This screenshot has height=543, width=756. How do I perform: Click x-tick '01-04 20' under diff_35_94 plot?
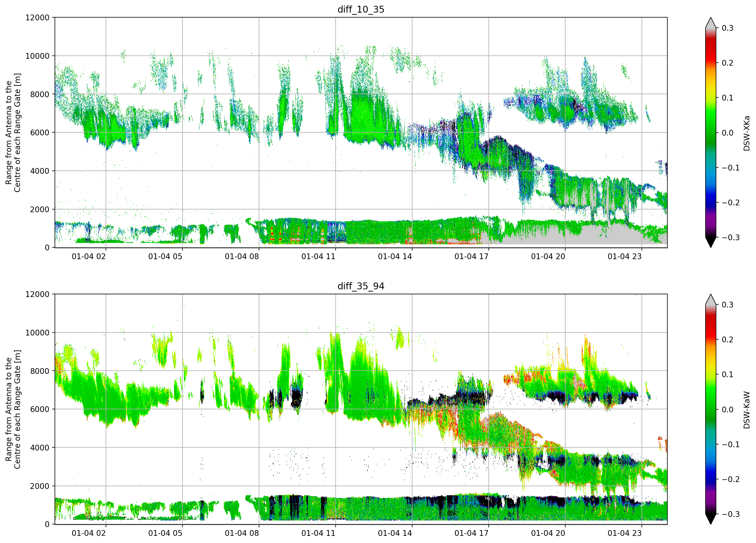(x=548, y=533)
